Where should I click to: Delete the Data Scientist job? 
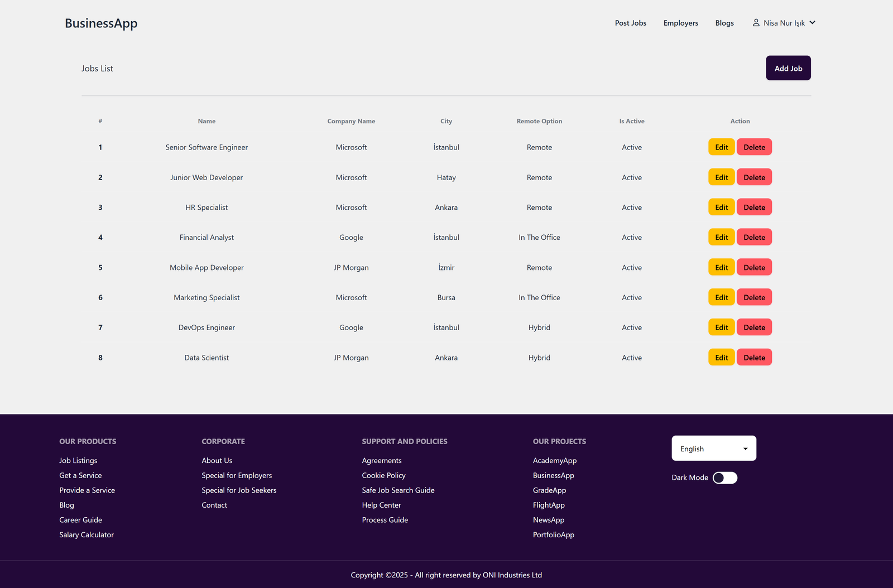[754, 358]
